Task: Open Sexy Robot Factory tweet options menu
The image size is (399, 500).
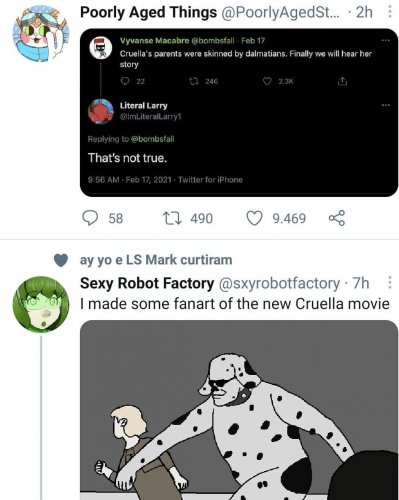Action: [x=390, y=283]
